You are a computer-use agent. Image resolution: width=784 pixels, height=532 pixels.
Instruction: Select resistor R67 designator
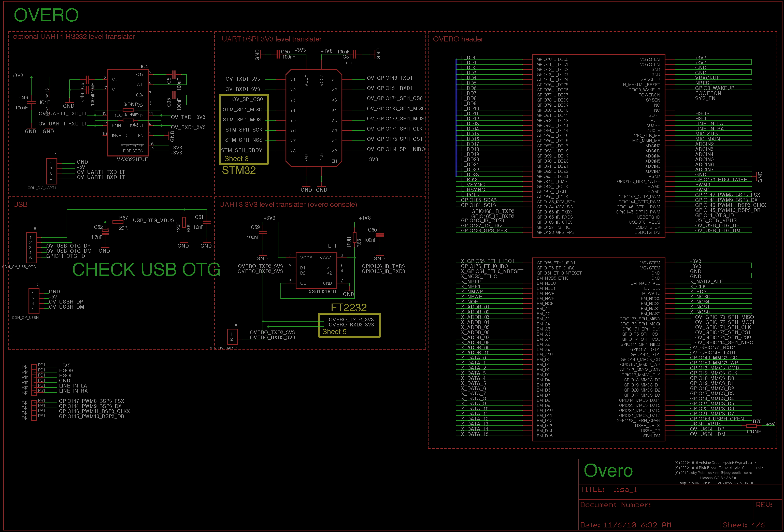123,218
